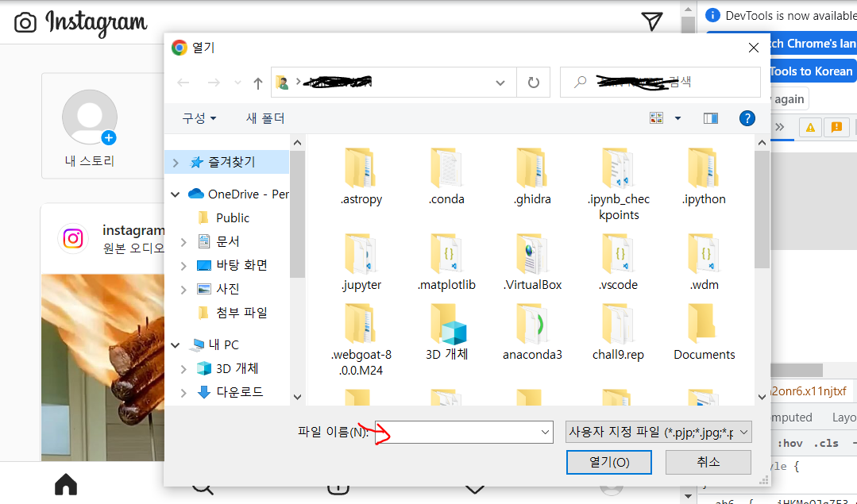Select the Documents folder
Viewport: 857px width, 504px height.
coord(704,332)
